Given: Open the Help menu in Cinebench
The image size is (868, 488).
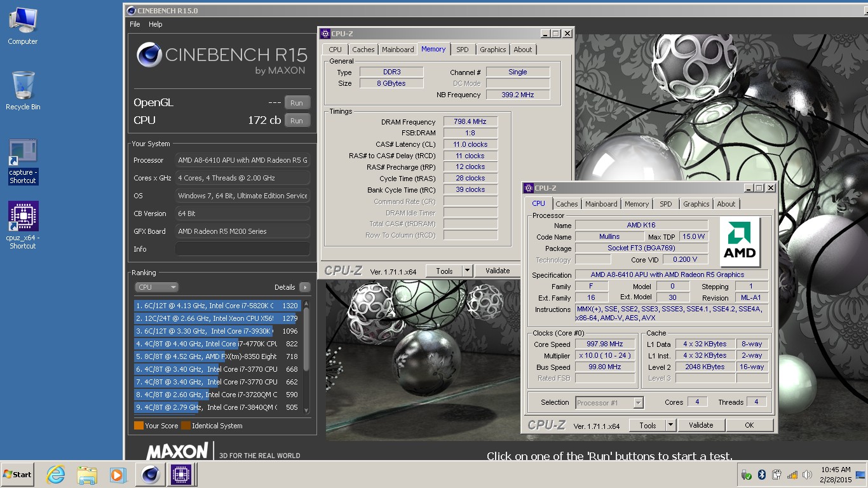Looking at the screenshot, I should 156,24.
